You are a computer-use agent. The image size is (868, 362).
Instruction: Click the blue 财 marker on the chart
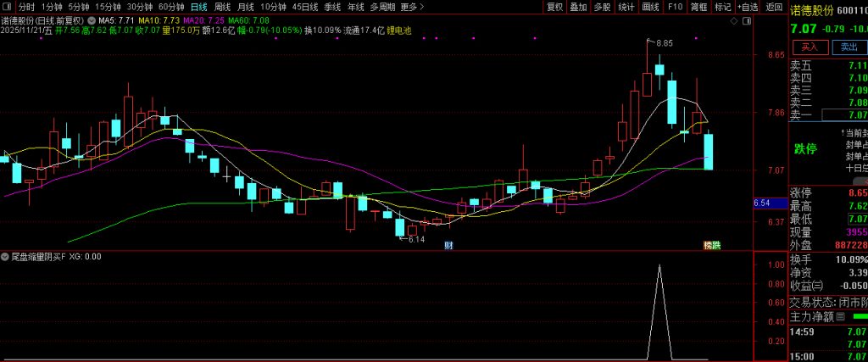(449, 245)
